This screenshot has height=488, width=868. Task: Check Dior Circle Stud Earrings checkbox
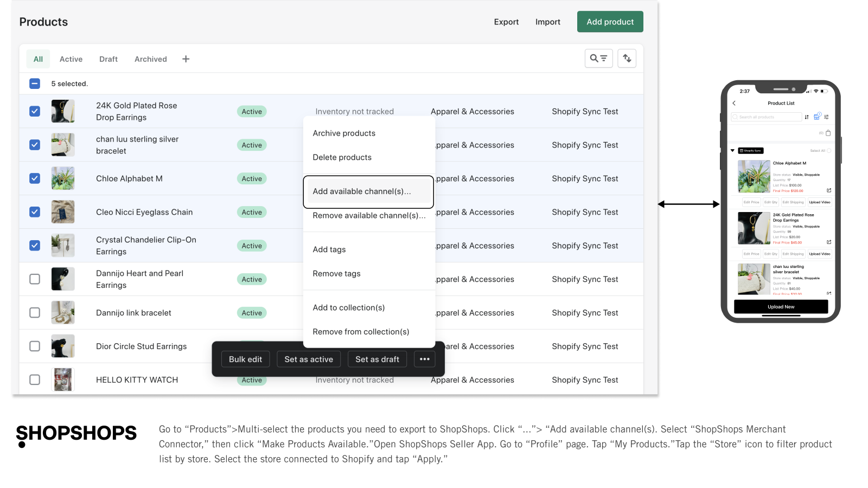[35, 346]
